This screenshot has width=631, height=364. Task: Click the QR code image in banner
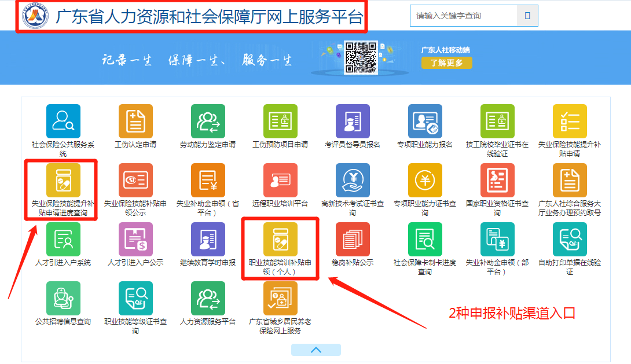pos(361,57)
